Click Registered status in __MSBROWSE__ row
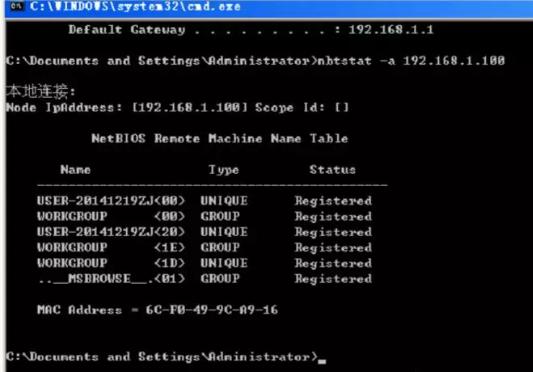 coord(333,279)
